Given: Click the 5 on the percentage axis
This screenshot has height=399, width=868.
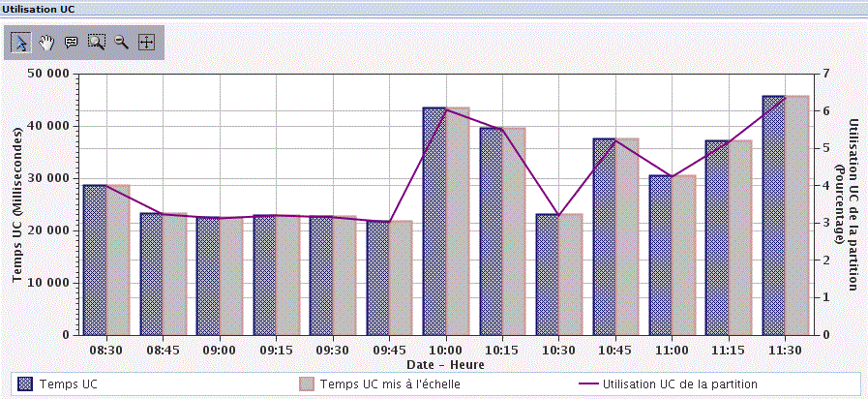Looking at the screenshot, I should coord(825,148).
